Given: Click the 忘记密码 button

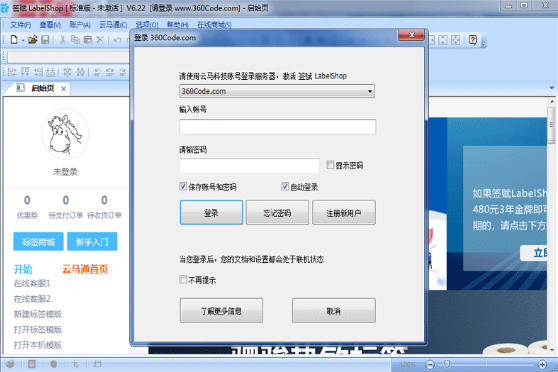Looking at the screenshot, I should point(277,213).
